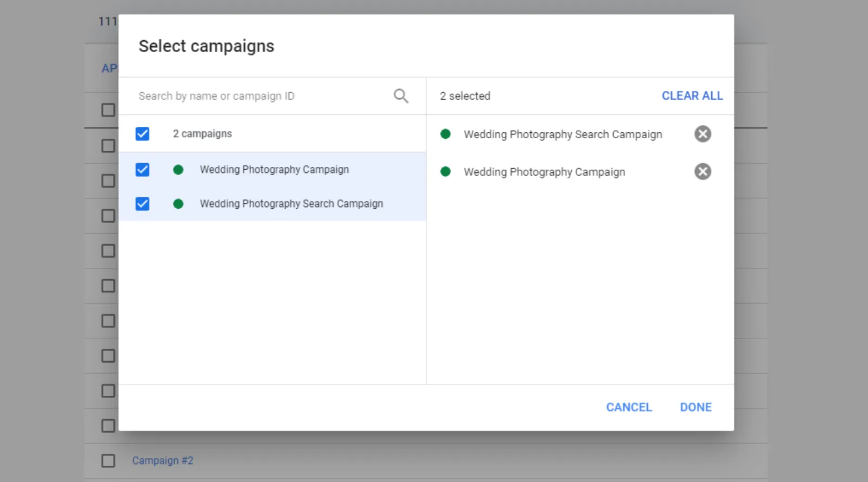Click 'Wedding Photography Campaign' name in left list
The height and width of the screenshot is (482, 868).
point(275,170)
